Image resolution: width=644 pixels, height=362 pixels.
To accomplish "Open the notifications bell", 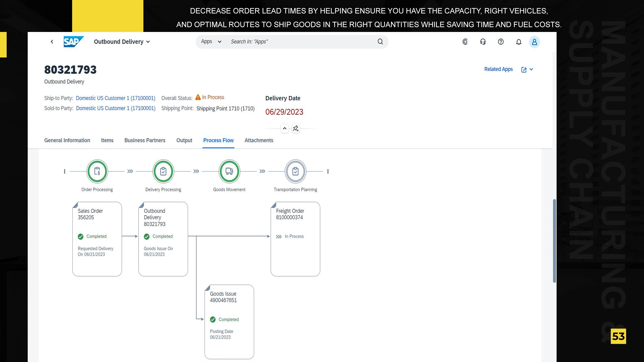I will [x=519, y=42].
